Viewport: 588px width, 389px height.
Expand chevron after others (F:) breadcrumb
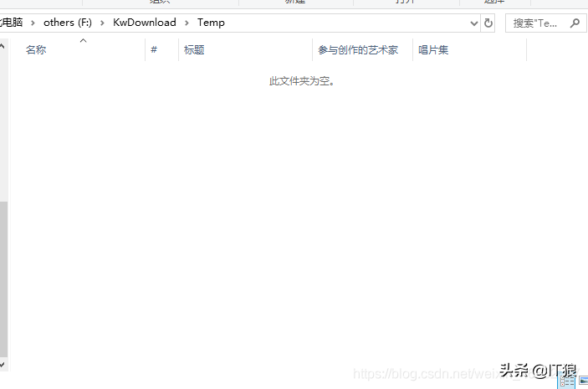coord(102,23)
